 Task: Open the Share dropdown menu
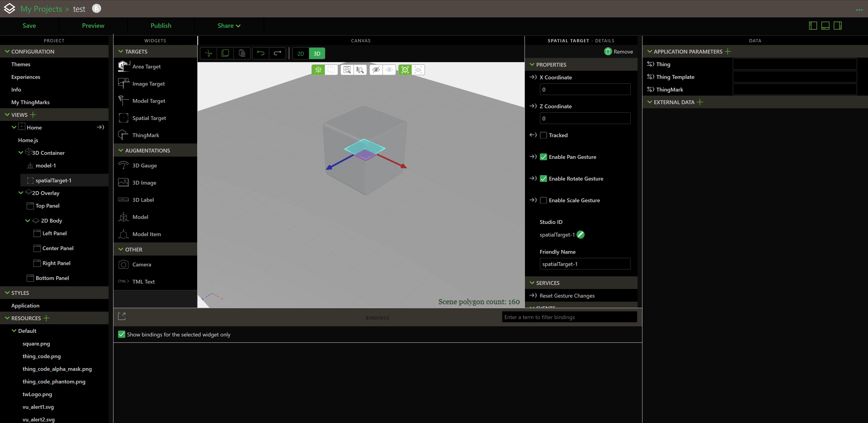(x=229, y=26)
